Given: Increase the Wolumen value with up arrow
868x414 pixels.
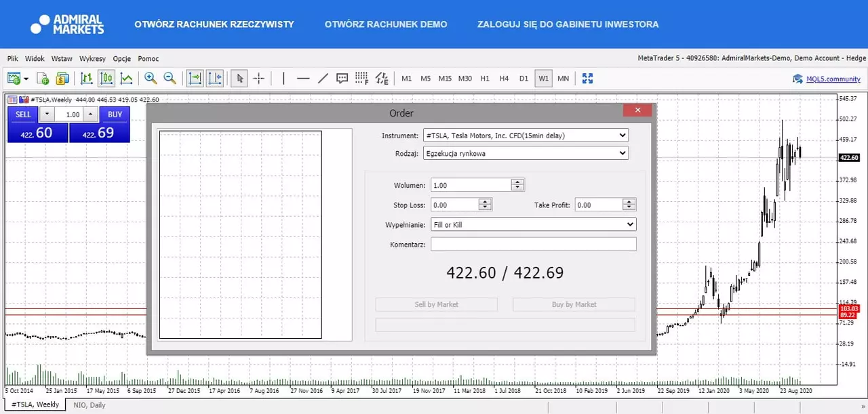Looking at the screenshot, I should point(518,182).
